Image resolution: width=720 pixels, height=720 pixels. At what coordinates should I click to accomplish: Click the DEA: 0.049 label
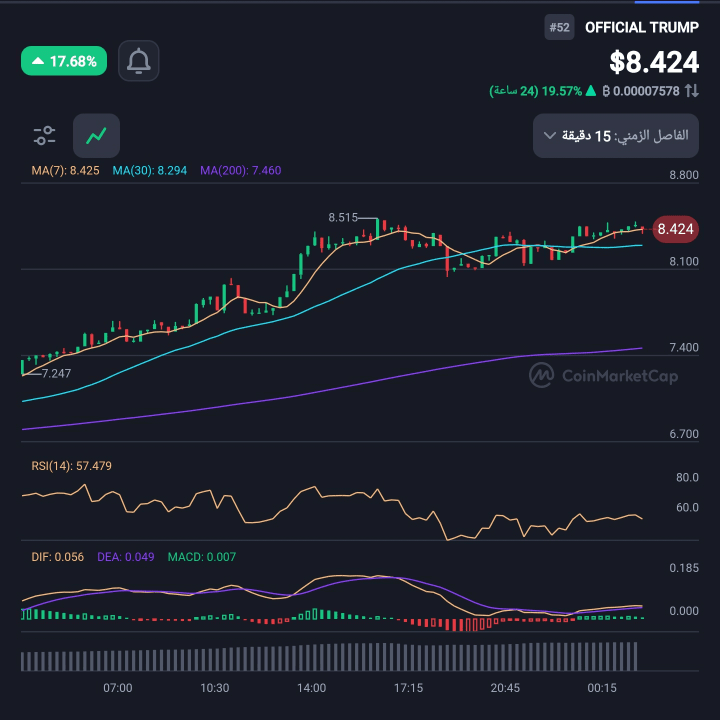(x=126, y=557)
